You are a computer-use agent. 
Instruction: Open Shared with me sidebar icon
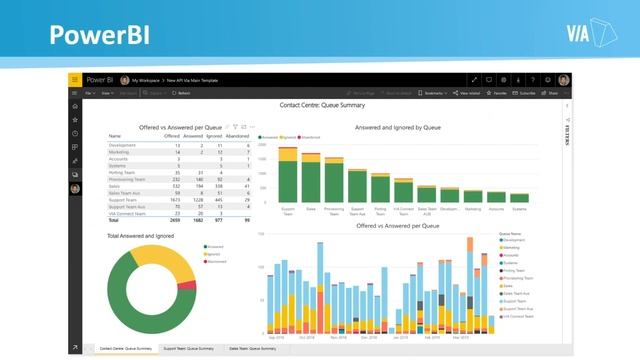[75, 161]
